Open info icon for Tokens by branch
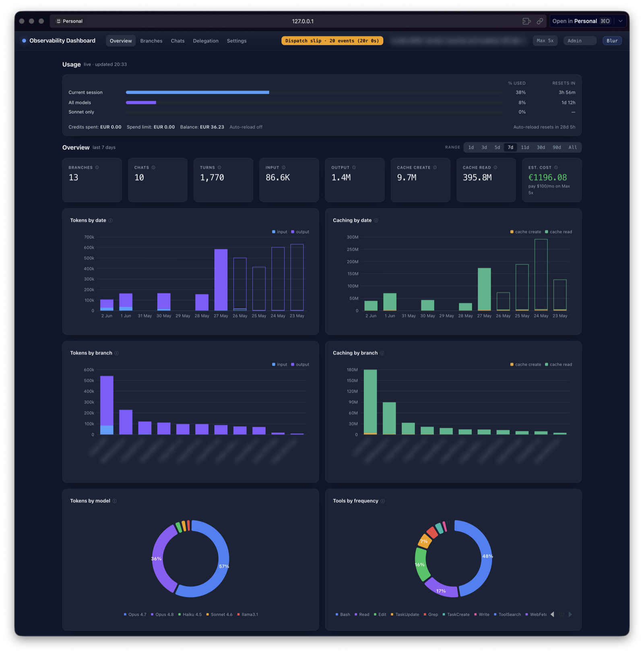 point(117,353)
